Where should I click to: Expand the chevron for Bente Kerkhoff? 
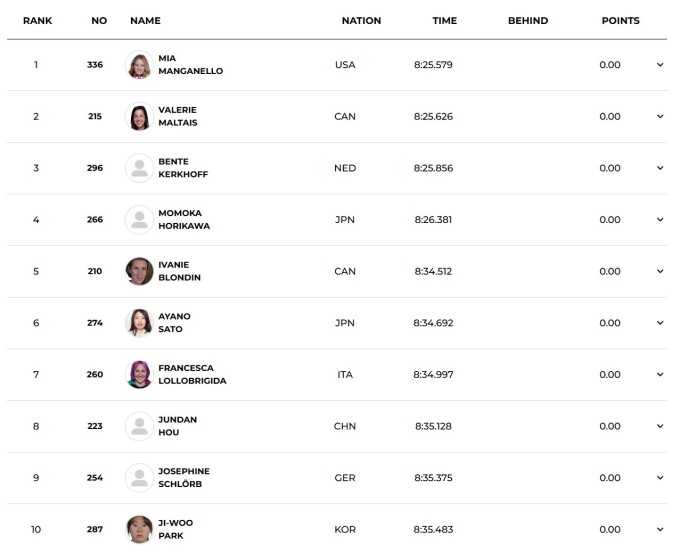click(660, 168)
